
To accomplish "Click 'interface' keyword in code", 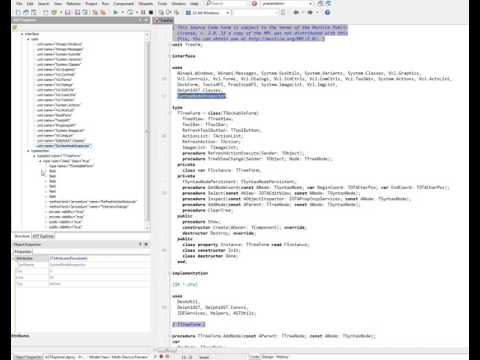I will click(184, 56).
